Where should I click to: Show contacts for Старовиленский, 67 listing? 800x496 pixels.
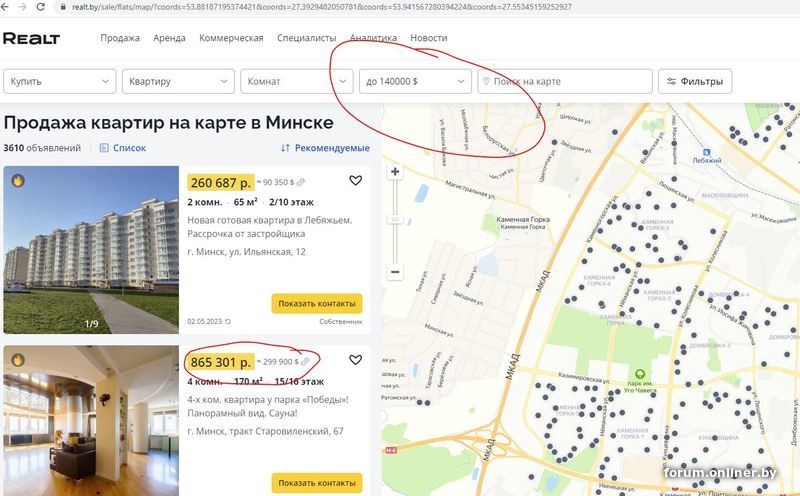[317, 483]
